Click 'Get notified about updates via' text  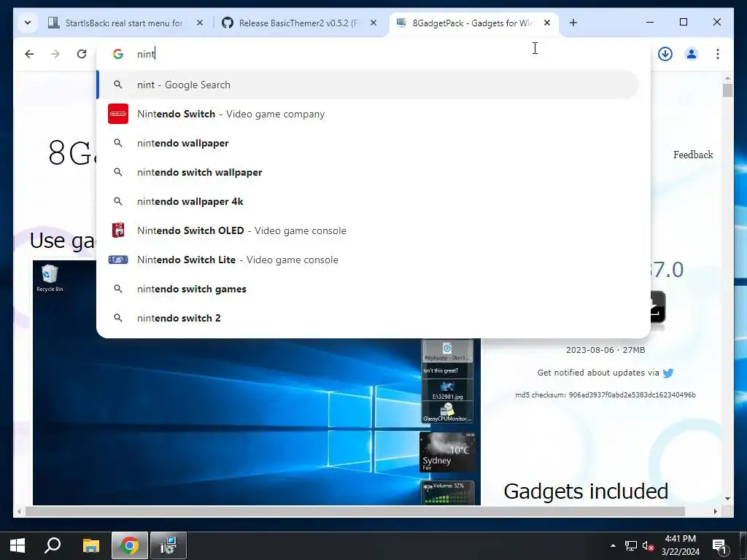click(598, 373)
